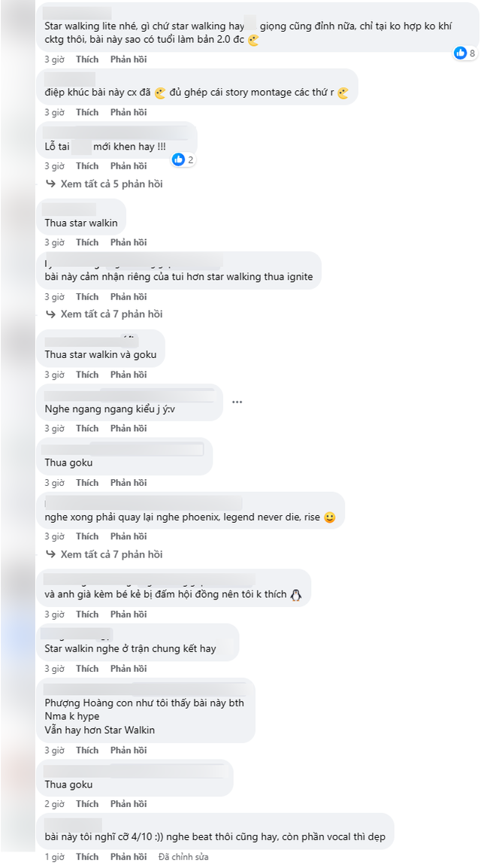Expand 'Xem tất cả 5 phản hồi' replies
This screenshot has width=481, height=868.
tap(111, 184)
